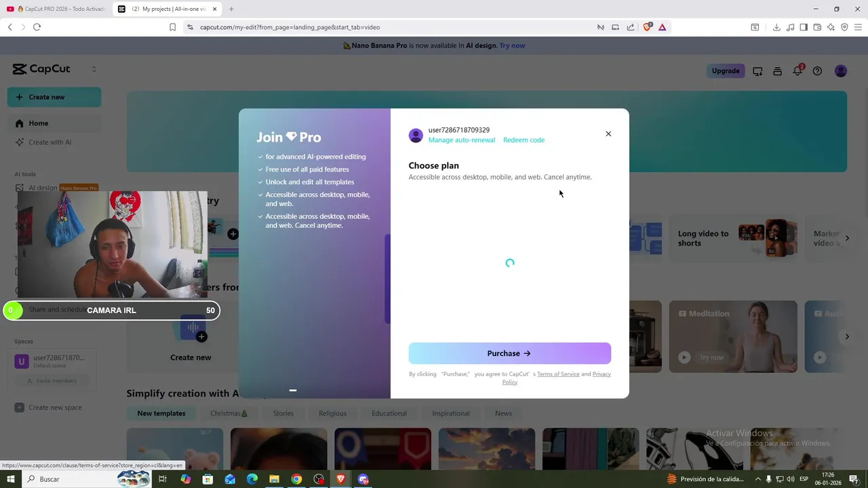This screenshot has width=868, height=488.
Task: Select the Christmas templates tab
Action: pyautogui.click(x=229, y=413)
